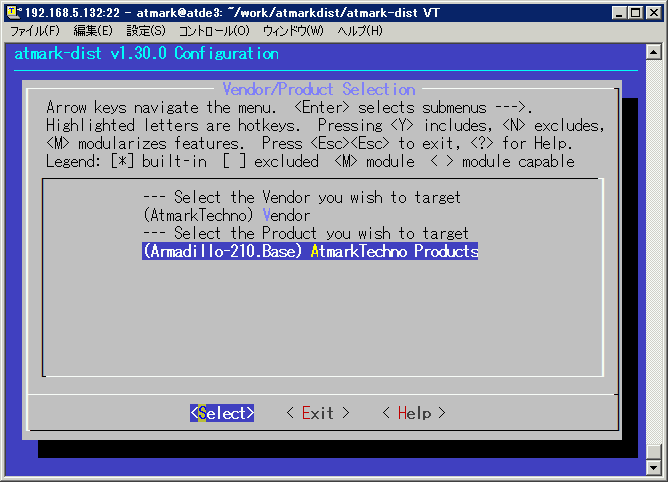This screenshot has width=668, height=482.
Task: Open the ウィンドウ(W) menu
Action: [x=293, y=31]
